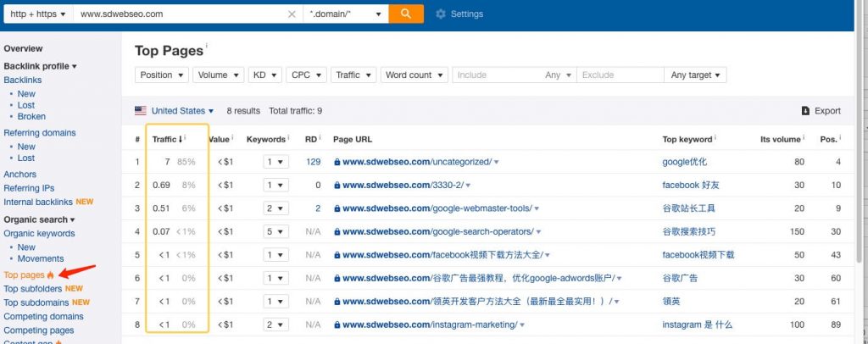Open Competing pages in the sidebar
This screenshot has width=868, height=344.
pyautogui.click(x=39, y=330)
